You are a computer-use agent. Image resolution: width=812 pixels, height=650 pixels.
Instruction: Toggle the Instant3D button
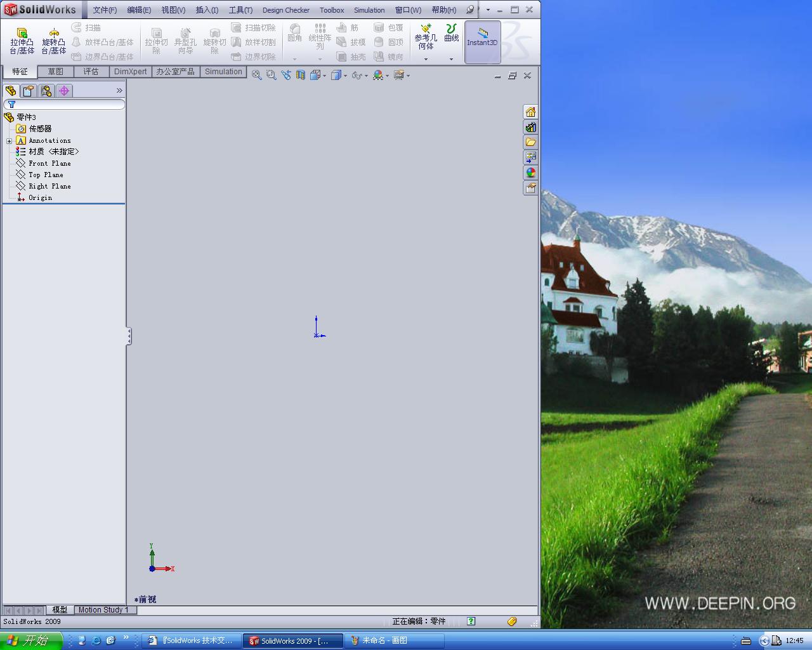[x=482, y=42]
